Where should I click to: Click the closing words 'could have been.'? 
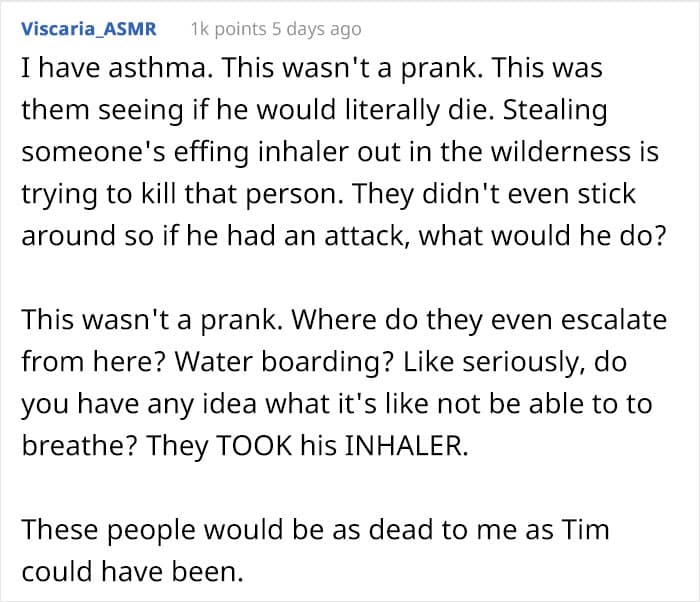[133, 572]
